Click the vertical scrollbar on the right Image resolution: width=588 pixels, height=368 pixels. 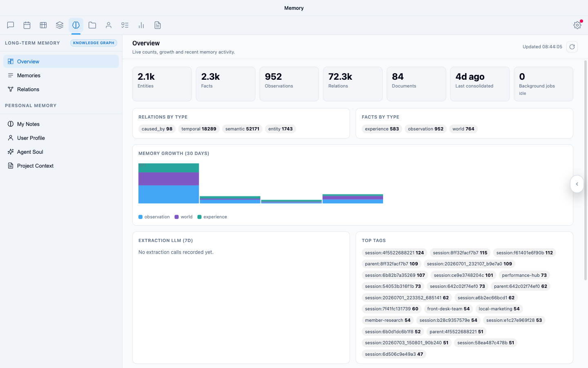tap(586, 170)
